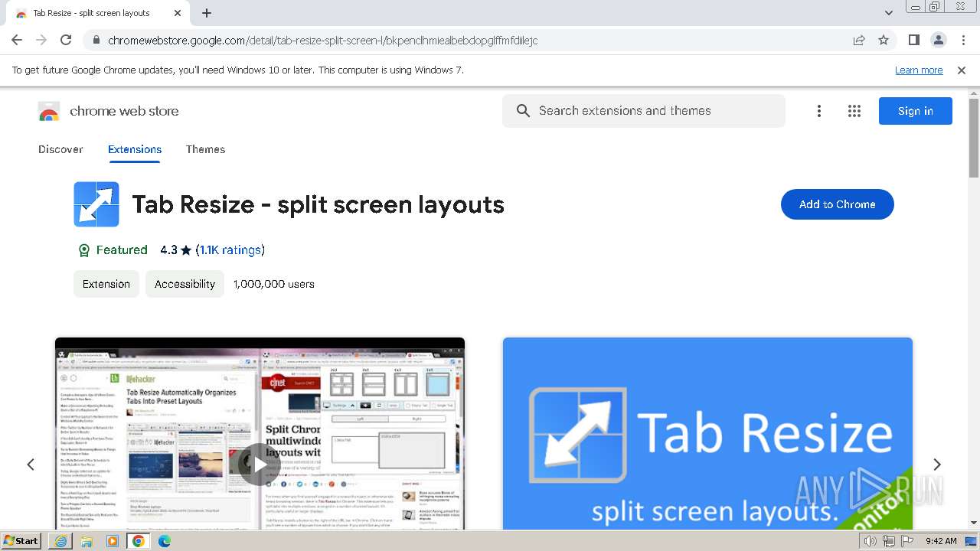Image resolution: width=980 pixels, height=551 pixels.
Task: Go back to the previous page
Action: (x=17, y=41)
